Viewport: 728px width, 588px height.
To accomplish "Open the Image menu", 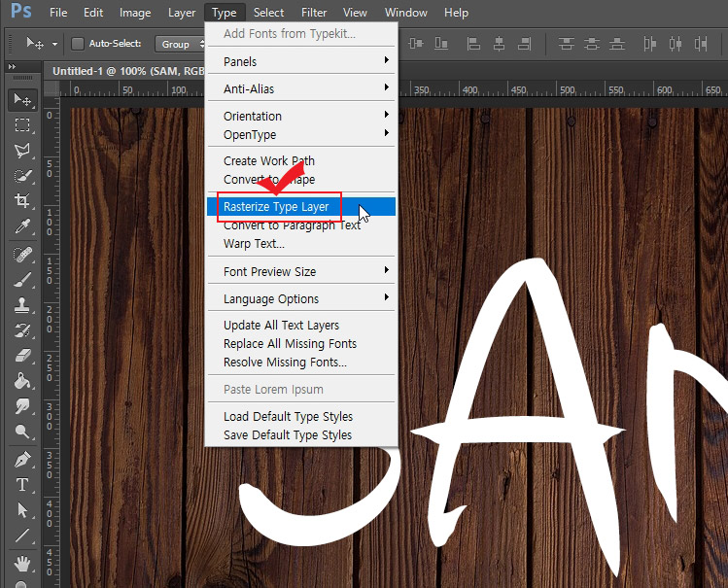I will tap(135, 13).
